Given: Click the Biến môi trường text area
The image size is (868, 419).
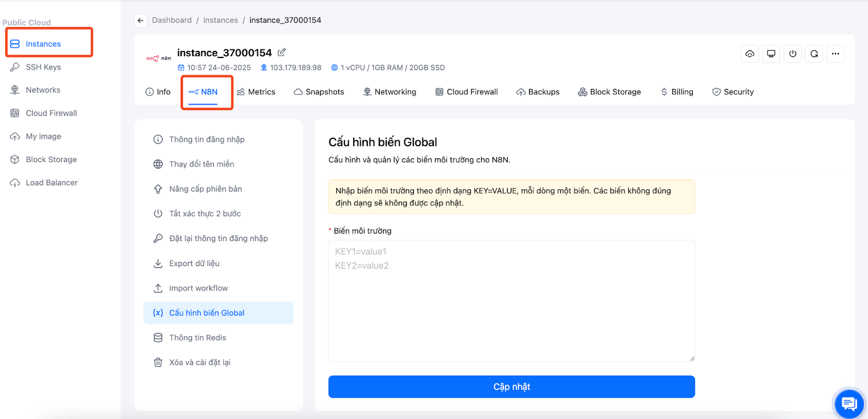Looking at the screenshot, I should tap(512, 301).
